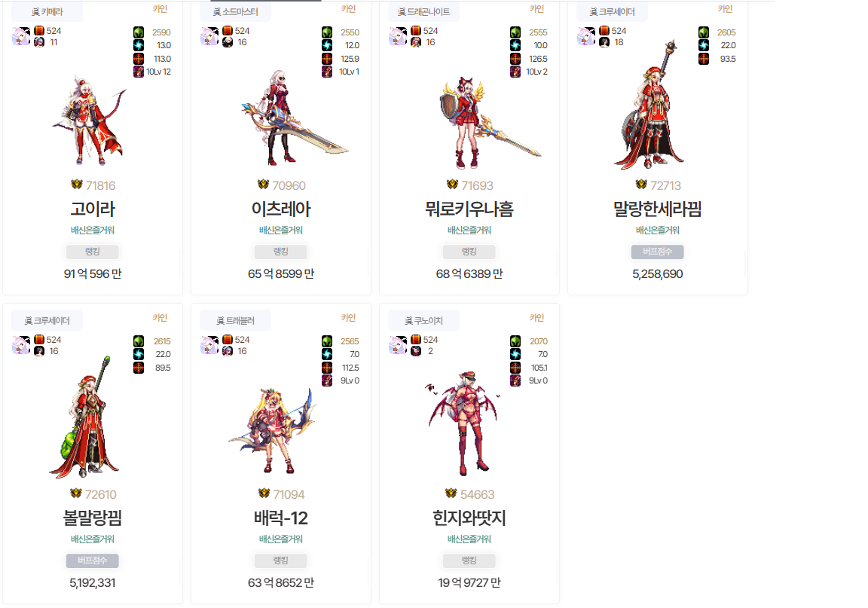Open the 이츠레아 character name link
Image resolution: width=868 pixels, height=608 pixels.
pyautogui.click(x=281, y=209)
